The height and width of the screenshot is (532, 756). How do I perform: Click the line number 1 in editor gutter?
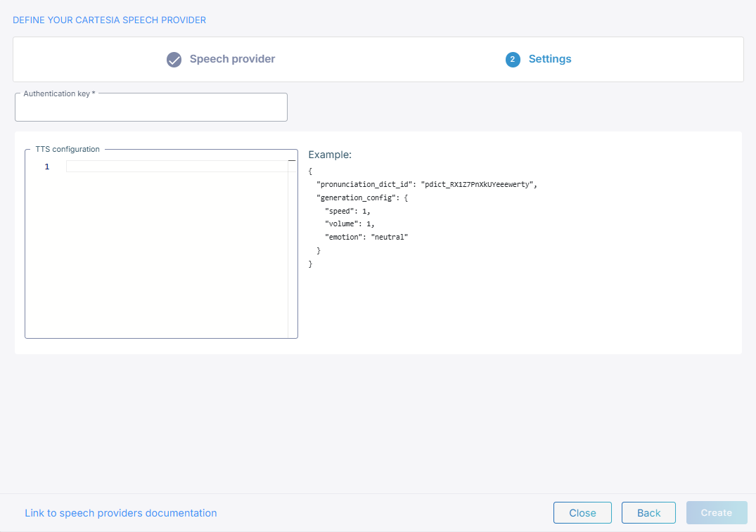[x=47, y=167]
